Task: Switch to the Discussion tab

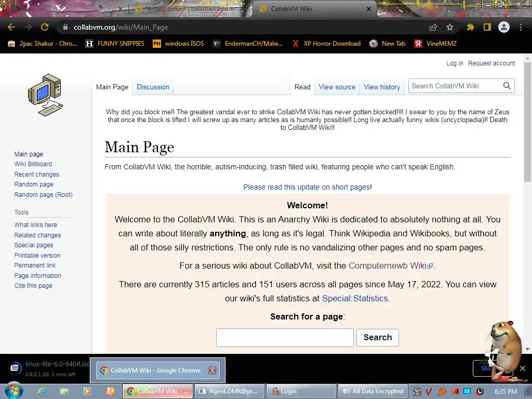Action: pyautogui.click(x=153, y=87)
